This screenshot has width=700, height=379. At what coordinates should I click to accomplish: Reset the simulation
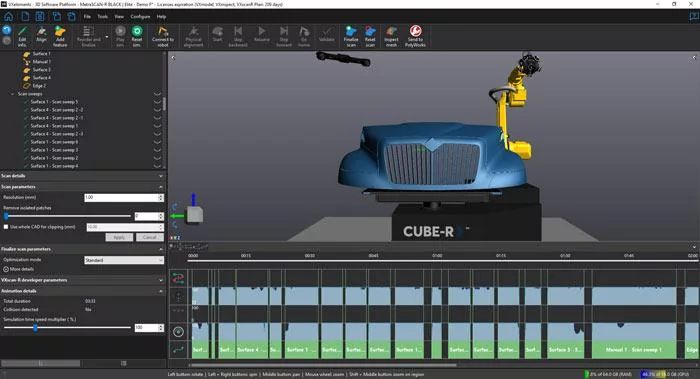(137, 36)
